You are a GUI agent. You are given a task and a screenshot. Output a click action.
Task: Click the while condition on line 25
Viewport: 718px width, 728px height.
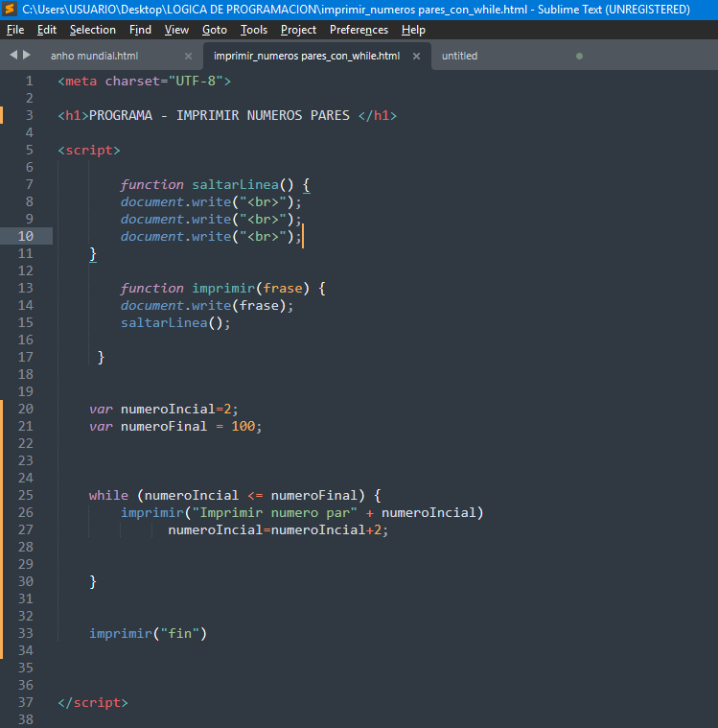[235, 495]
